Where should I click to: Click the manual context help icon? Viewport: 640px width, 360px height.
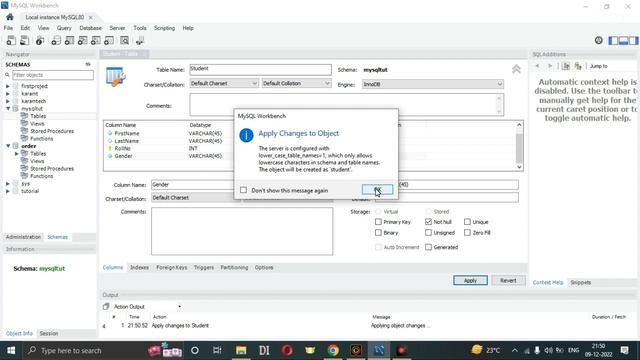coord(566,66)
